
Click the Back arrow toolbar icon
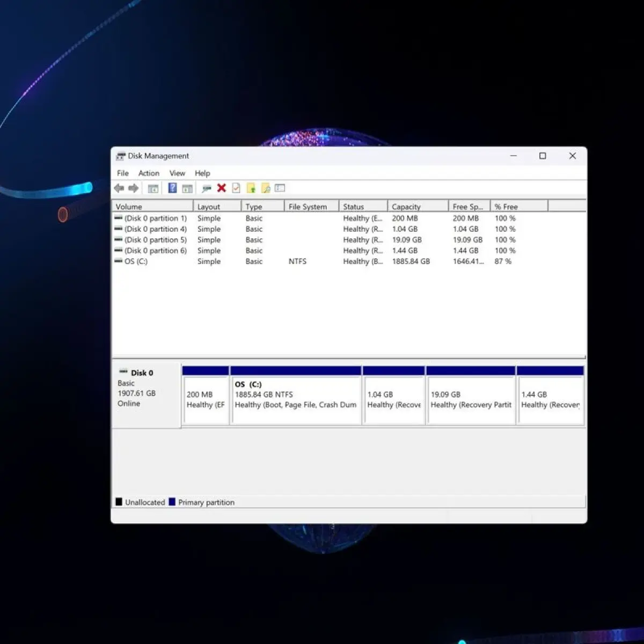(x=119, y=188)
